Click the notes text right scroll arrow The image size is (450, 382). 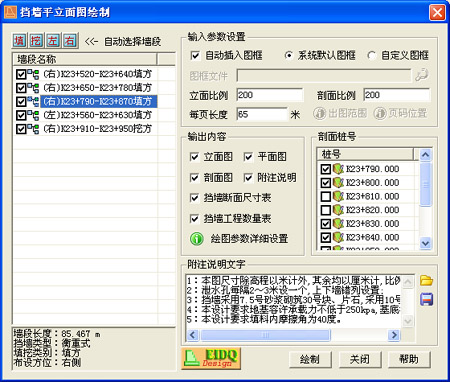394,334
